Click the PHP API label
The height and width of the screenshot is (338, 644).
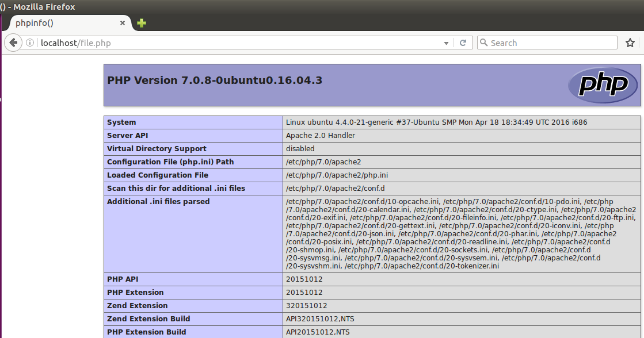tap(123, 279)
